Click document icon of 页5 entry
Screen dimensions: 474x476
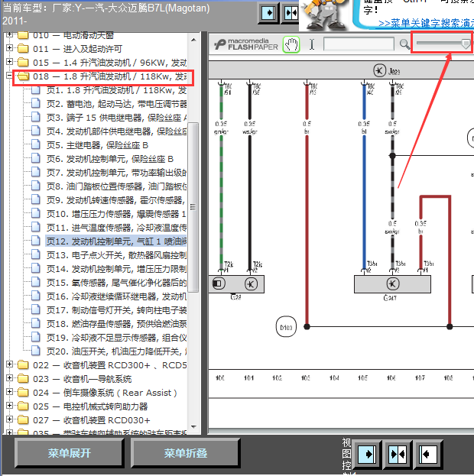pyautogui.click(x=35, y=145)
